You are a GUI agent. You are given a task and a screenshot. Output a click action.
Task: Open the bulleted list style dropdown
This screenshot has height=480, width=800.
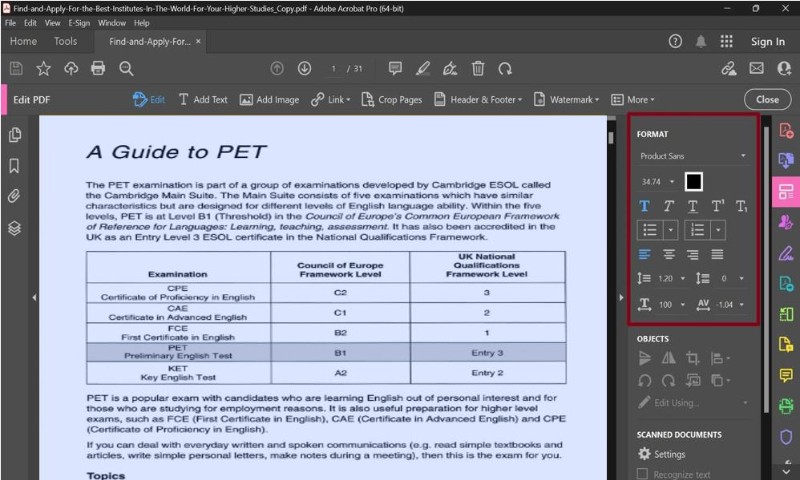click(670, 230)
